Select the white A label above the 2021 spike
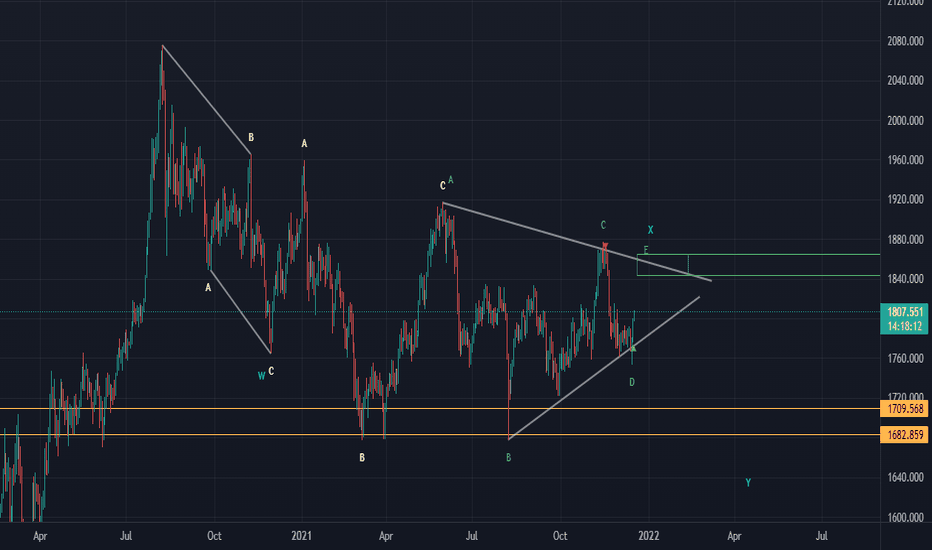 pyautogui.click(x=304, y=143)
